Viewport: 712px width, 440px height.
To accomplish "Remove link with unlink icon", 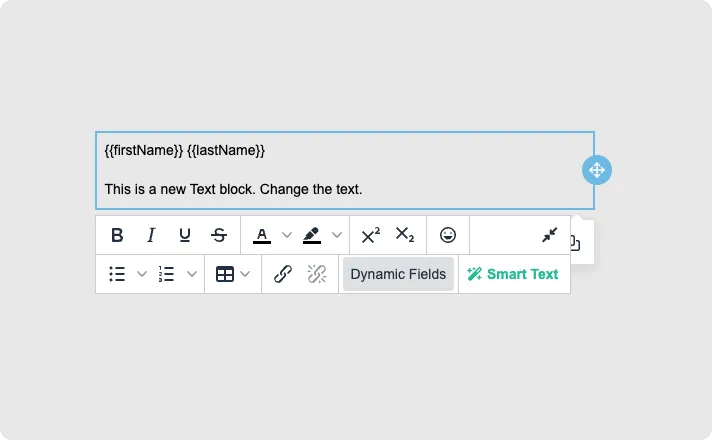I will pos(317,274).
